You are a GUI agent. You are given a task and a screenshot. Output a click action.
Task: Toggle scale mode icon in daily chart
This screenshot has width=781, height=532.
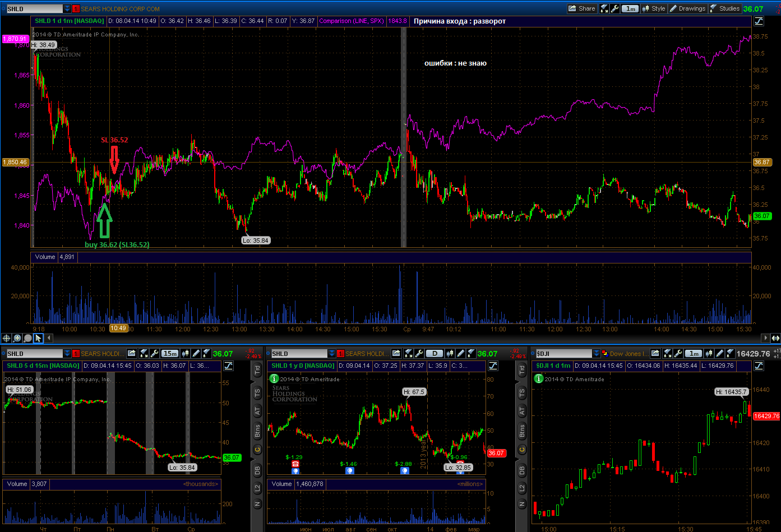click(x=493, y=366)
